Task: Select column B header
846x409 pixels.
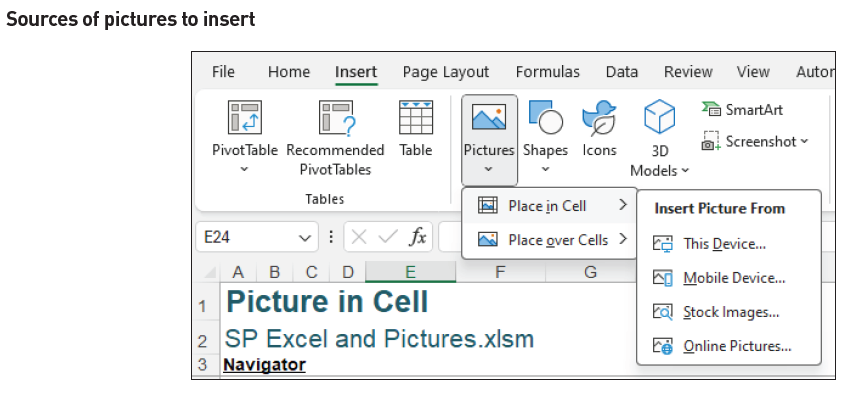Action: point(275,272)
